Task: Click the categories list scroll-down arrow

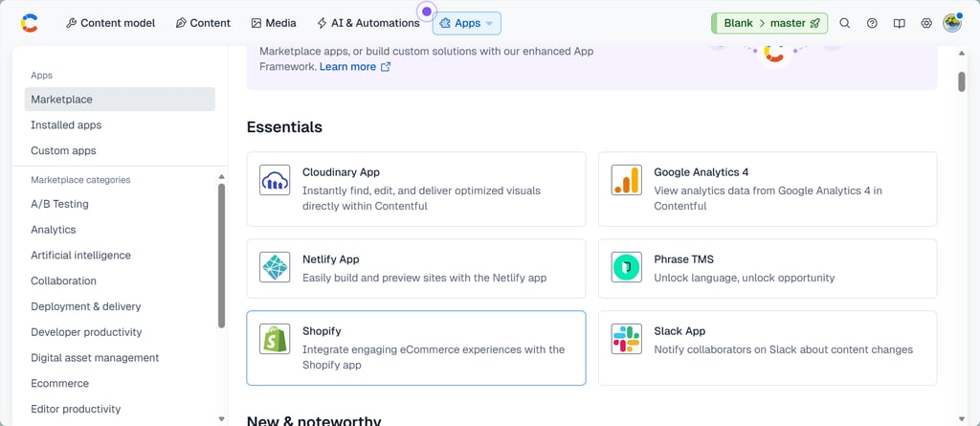Action: (x=221, y=418)
